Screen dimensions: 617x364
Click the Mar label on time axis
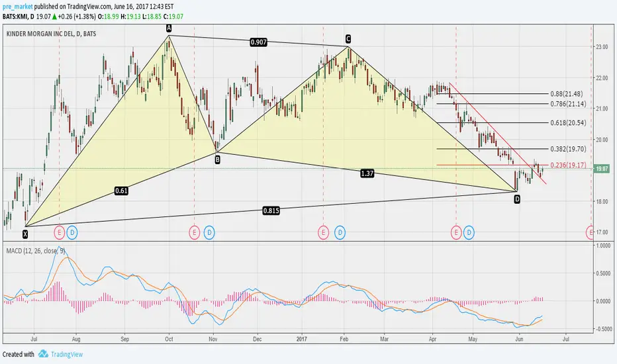coord(385,339)
